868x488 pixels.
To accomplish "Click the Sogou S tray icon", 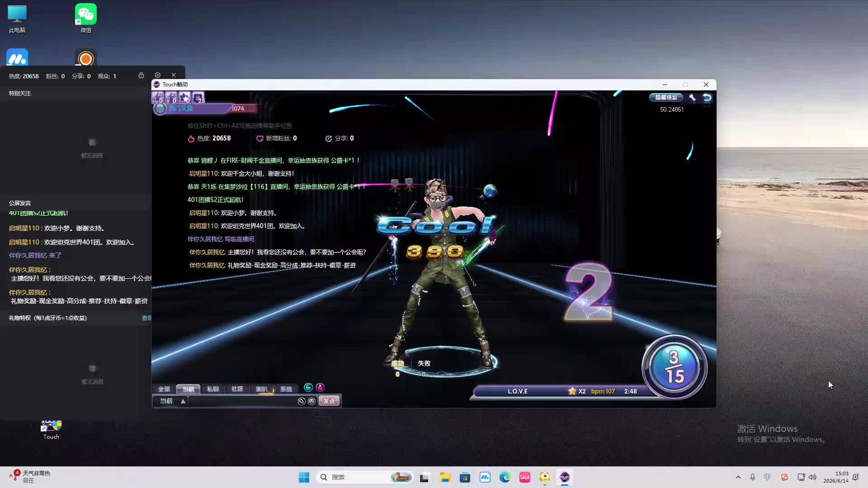I will 784,477.
